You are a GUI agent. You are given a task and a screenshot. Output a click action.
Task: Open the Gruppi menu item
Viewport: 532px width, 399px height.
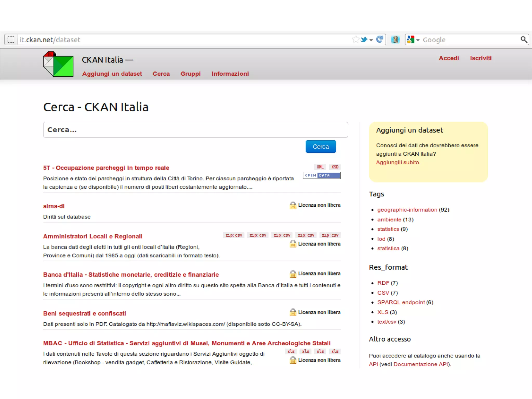coord(190,74)
